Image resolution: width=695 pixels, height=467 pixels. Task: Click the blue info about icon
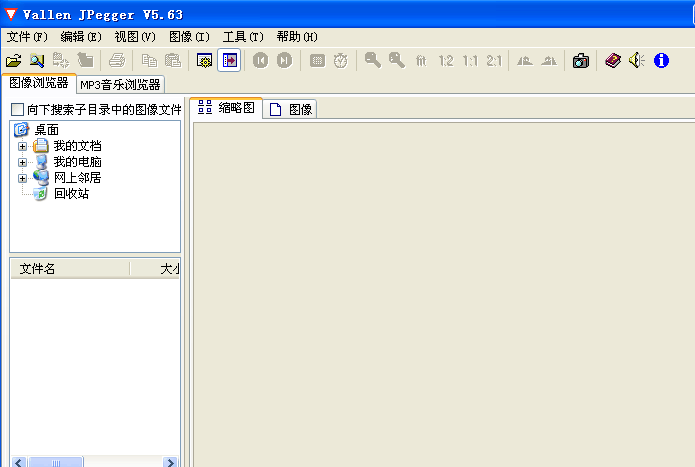(x=661, y=61)
